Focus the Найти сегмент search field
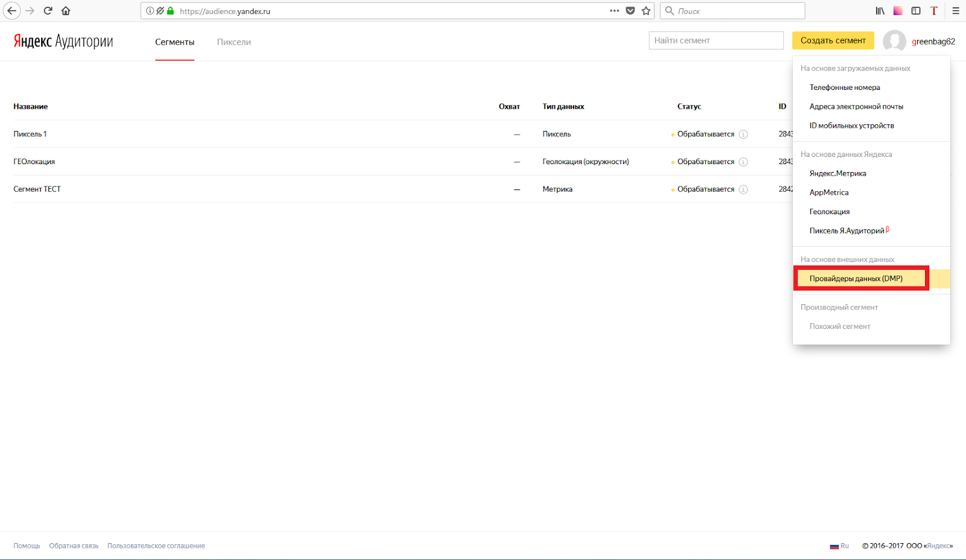 pos(716,40)
